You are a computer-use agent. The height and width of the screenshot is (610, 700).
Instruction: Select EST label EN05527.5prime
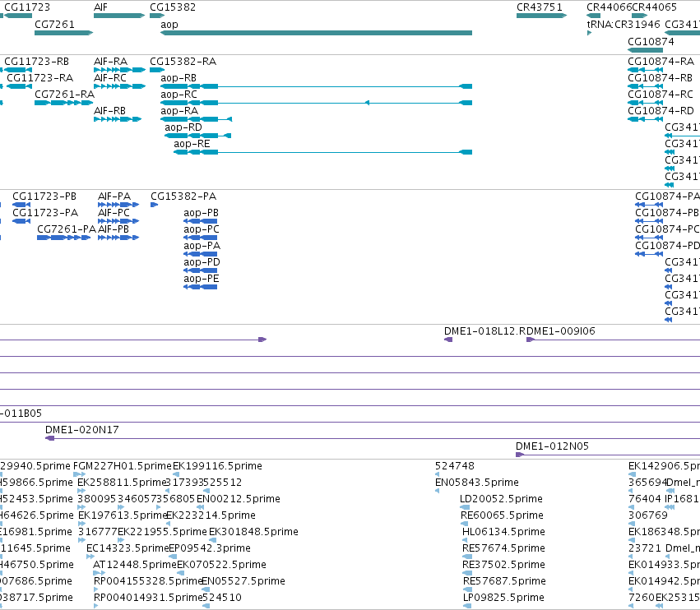point(243,581)
